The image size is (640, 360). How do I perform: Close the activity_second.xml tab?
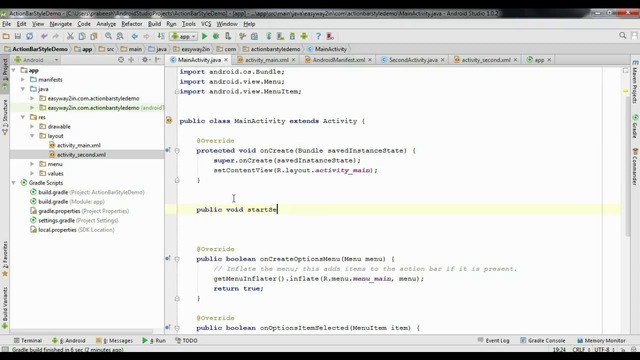point(516,60)
